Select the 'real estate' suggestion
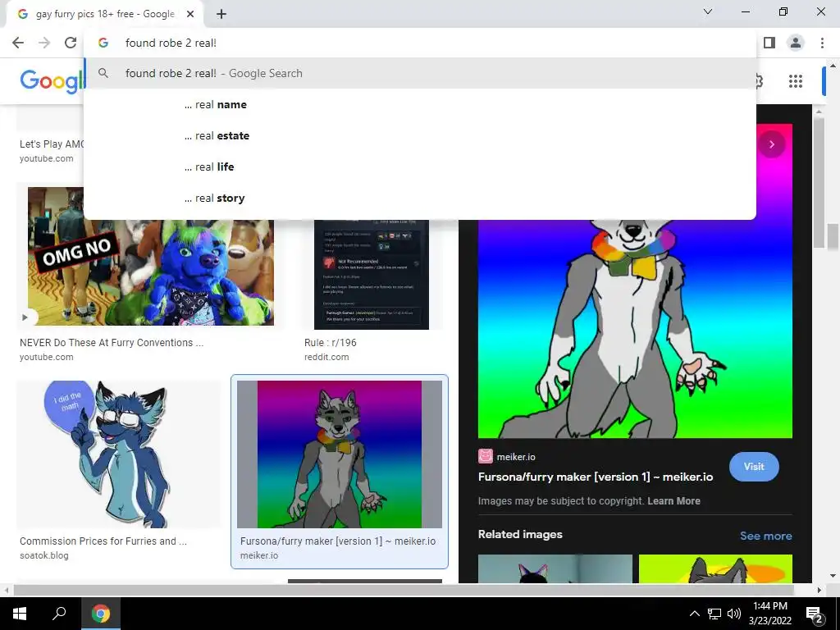840x630 pixels. (x=420, y=135)
